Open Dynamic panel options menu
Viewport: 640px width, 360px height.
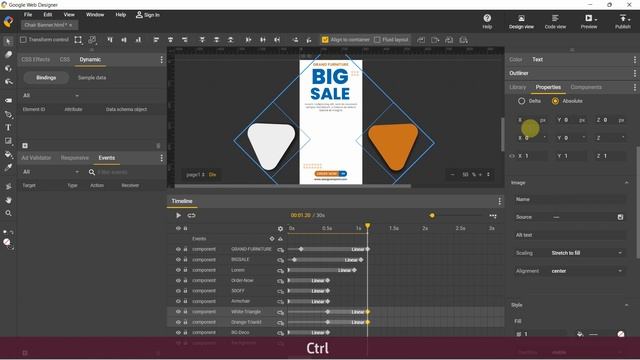pos(162,60)
